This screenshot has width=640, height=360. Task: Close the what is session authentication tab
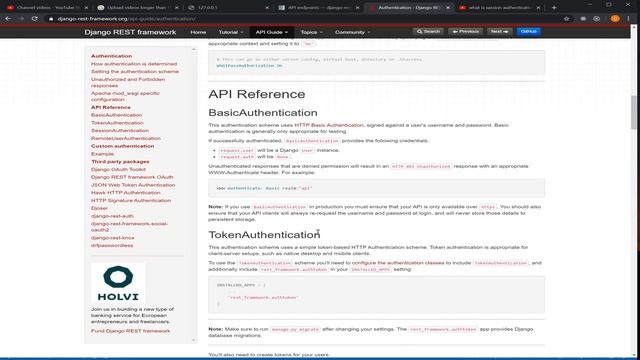pyautogui.click(x=538, y=7)
